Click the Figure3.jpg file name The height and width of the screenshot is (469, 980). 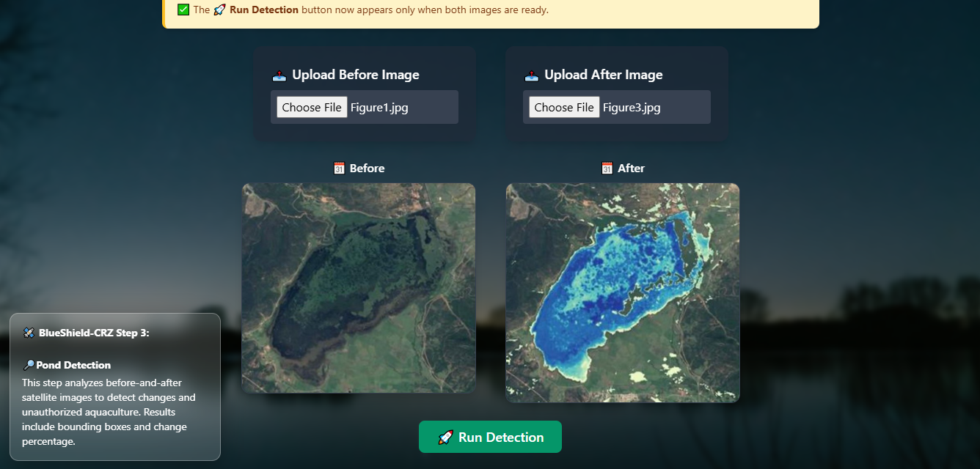coord(632,108)
